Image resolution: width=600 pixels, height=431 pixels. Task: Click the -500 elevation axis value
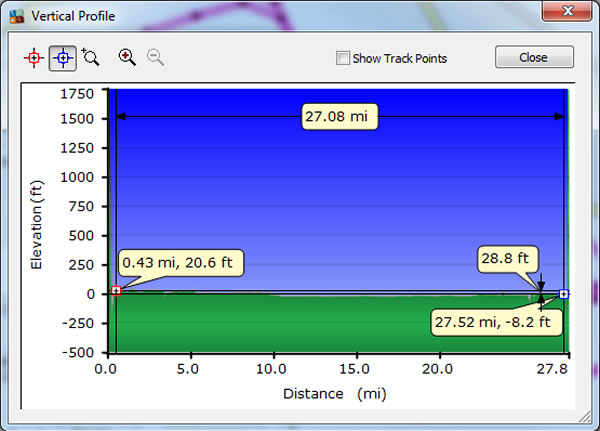point(78,352)
